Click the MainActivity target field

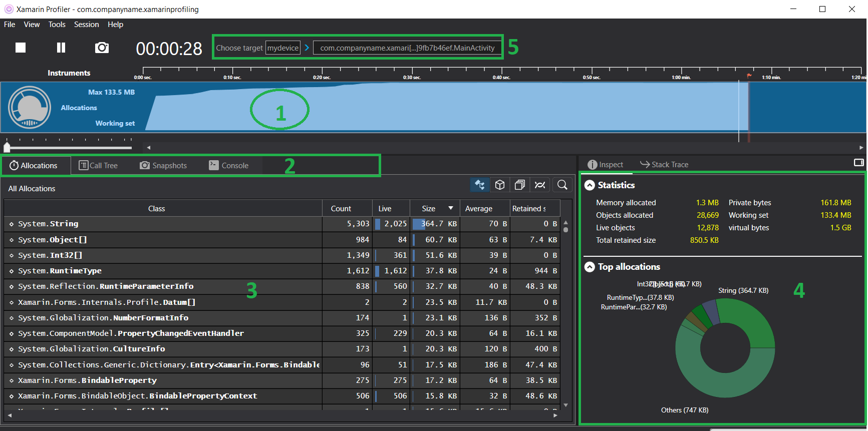tap(407, 48)
